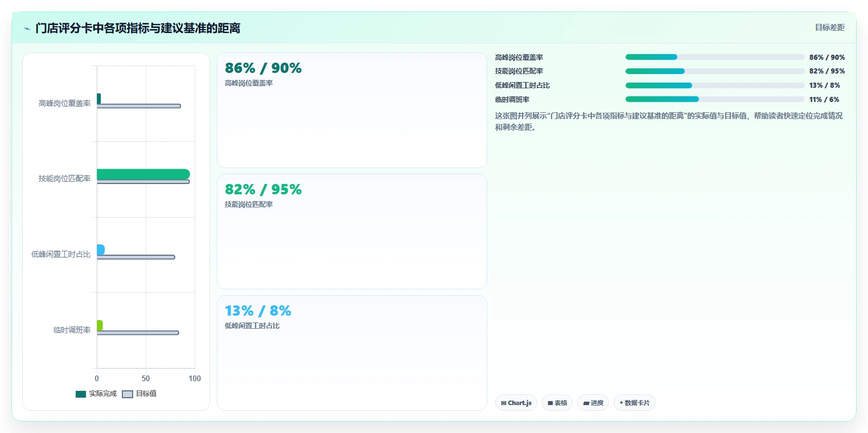868x433 pixels.
Task: Click the 86% / 90% value in progress list
Action: [x=827, y=57]
